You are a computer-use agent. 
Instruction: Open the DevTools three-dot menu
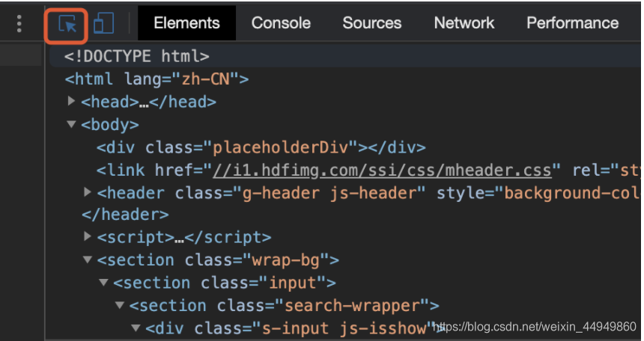point(19,23)
